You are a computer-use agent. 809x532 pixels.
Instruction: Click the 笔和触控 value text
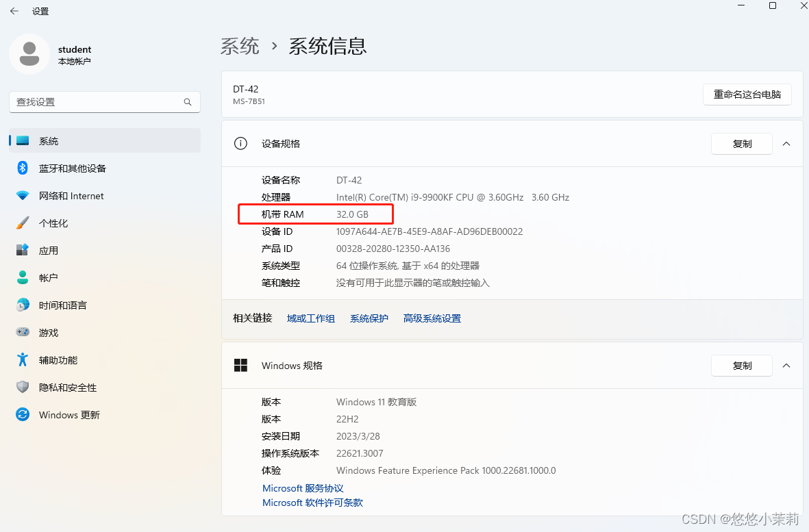[x=413, y=283]
